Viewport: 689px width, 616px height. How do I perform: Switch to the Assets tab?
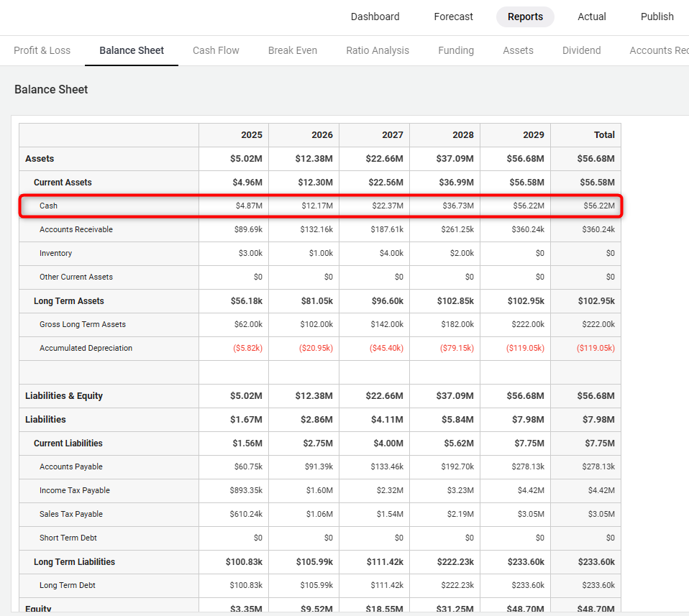(518, 50)
